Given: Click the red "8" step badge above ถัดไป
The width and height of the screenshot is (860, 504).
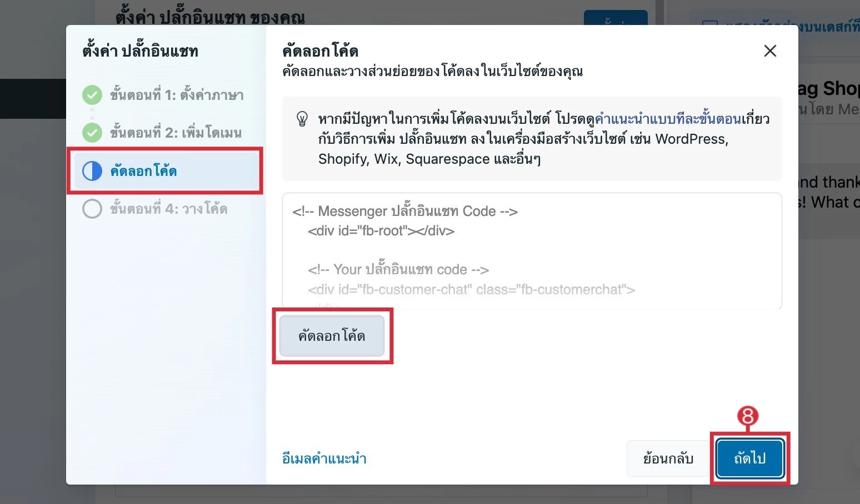Looking at the screenshot, I should point(747,415).
